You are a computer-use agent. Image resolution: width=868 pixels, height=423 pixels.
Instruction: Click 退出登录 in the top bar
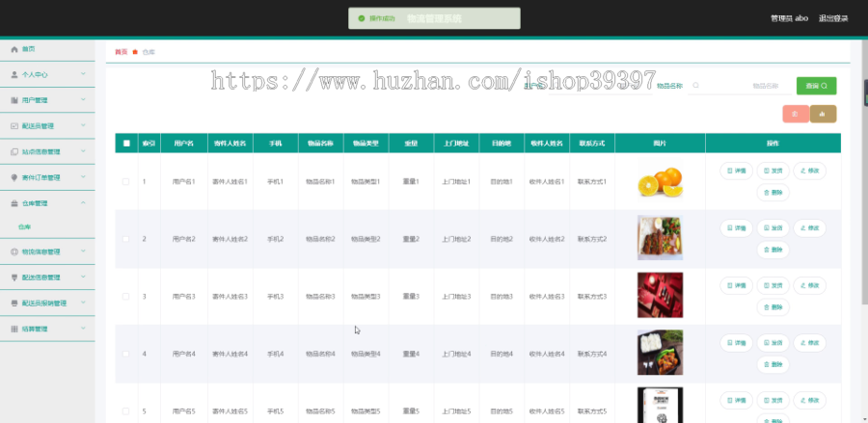click(833, 18)
